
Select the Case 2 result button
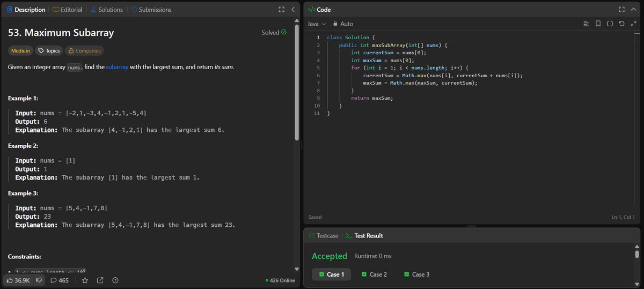[375, 274]
